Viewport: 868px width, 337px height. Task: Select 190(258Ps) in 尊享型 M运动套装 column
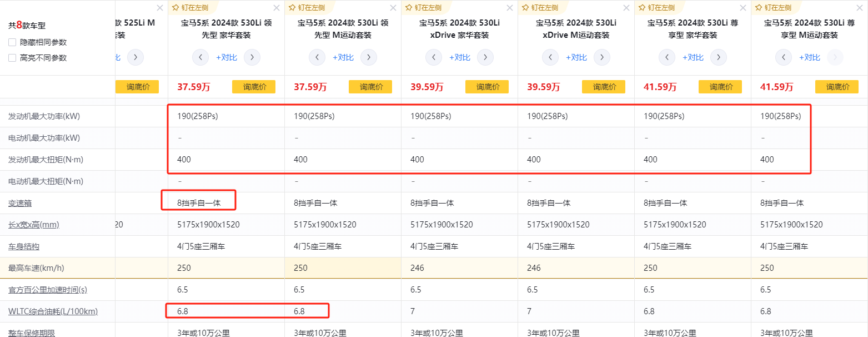[781, 116]
